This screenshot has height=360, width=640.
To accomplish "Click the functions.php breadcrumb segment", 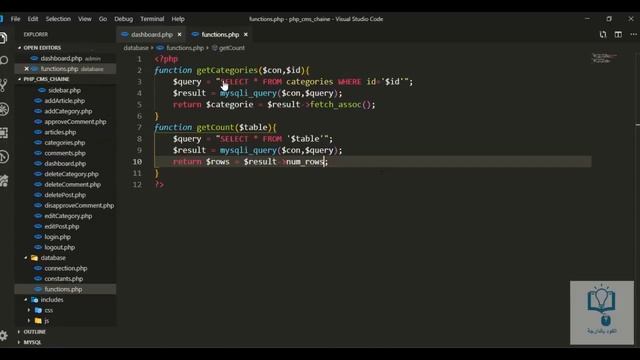I will [x=184, y=48].
